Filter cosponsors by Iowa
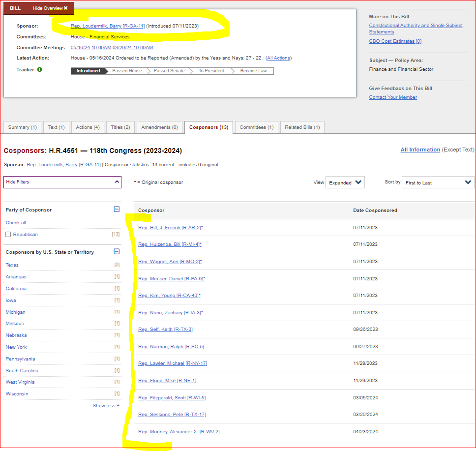This screenshot has height=451, width=476. pos(11,301)
